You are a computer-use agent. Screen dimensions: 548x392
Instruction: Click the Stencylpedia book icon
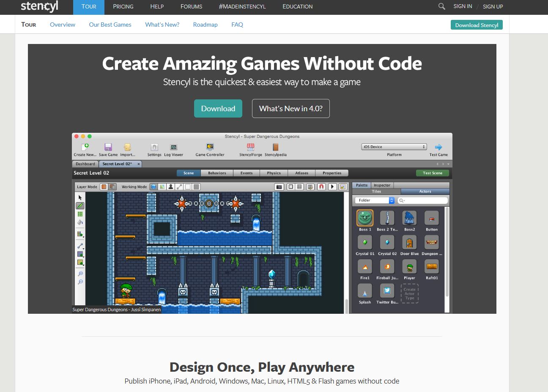[276, 147]
